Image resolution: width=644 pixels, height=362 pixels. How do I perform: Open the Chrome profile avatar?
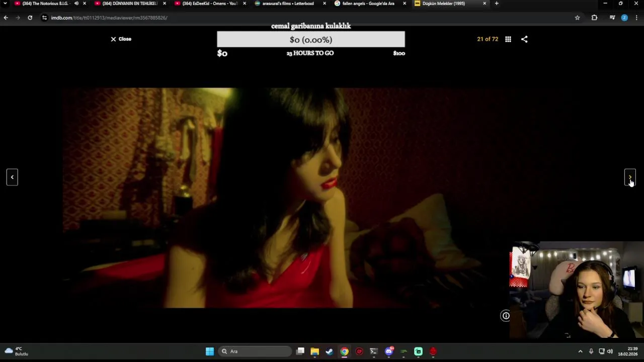coord(624,18)
